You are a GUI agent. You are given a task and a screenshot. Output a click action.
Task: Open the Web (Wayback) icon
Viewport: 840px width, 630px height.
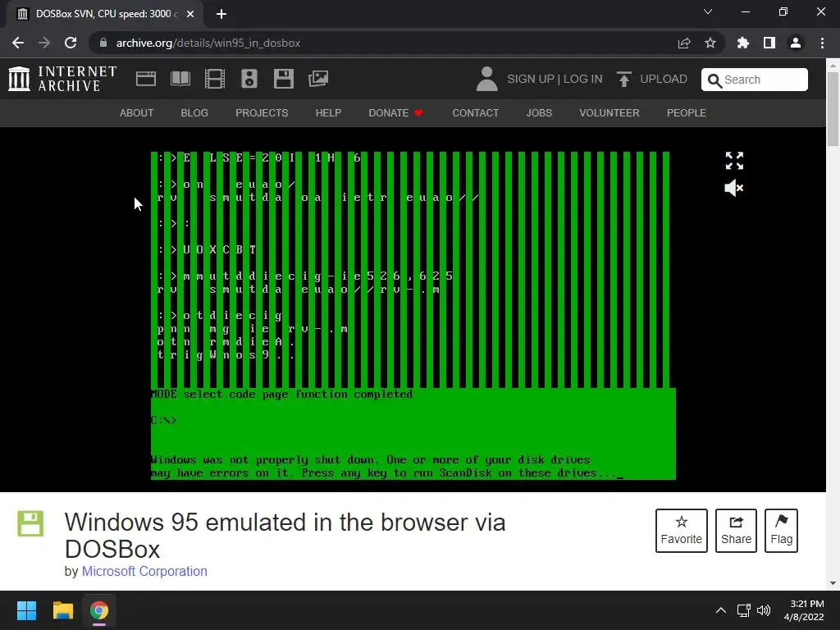point(146,79)
